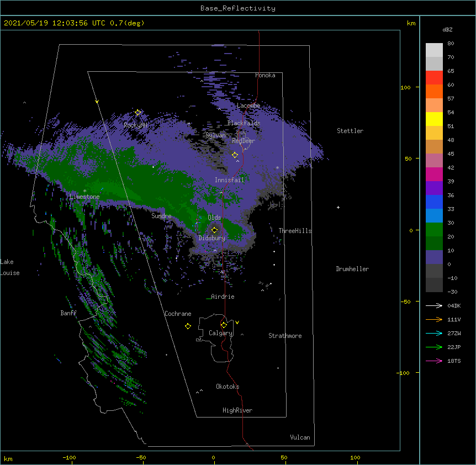The width and height of the screenshot is (476, 465).
Task: Click the dBZ legend heading
Action: 447,29
